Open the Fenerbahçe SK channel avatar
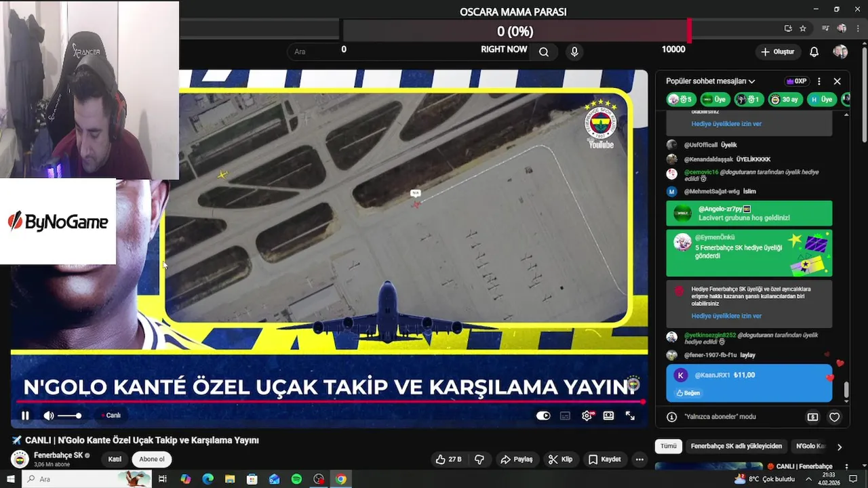This screenshot has height=488, width=868. point(20,459)
